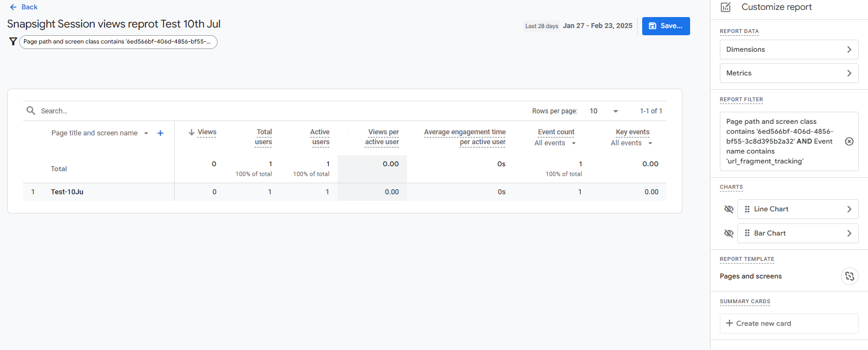Toggle Line Chart visibility eye icon
868x350 pixels.
[729, 209]
